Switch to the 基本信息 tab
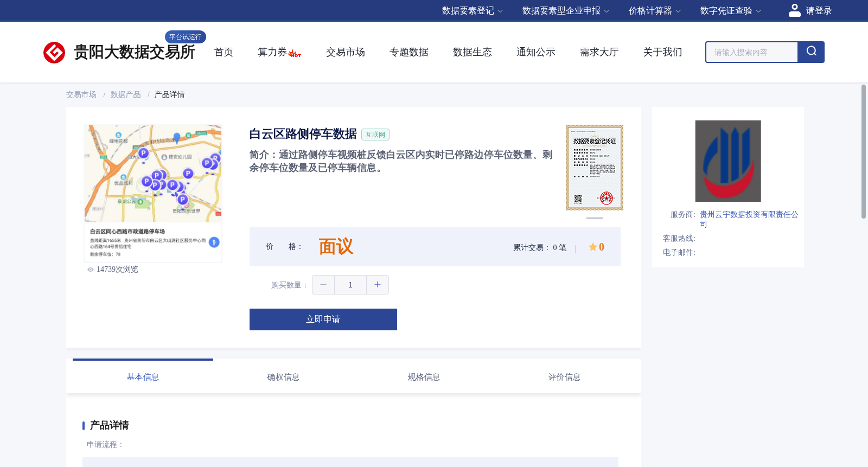This screenshot has height=467, width=868. tap(143, 377)
